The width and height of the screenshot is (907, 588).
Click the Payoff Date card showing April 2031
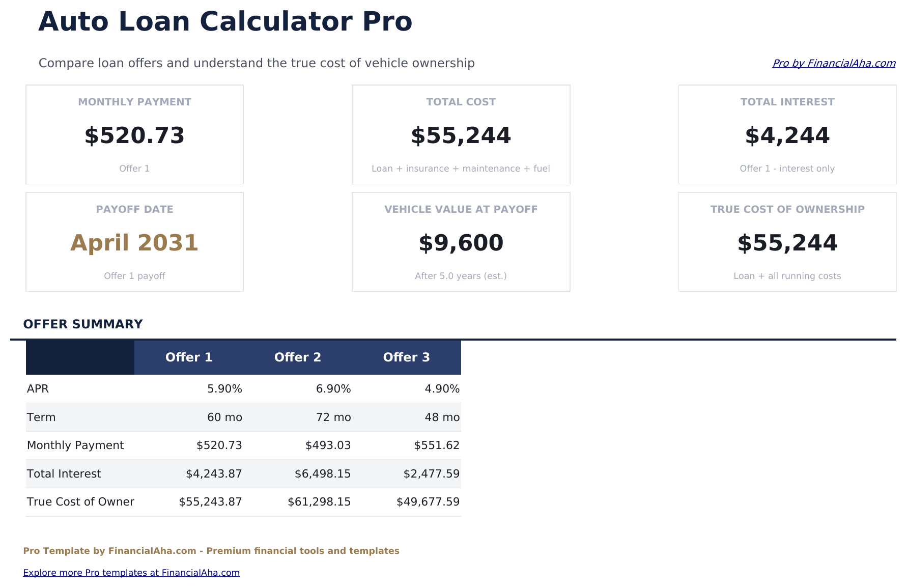coord(134,242)
